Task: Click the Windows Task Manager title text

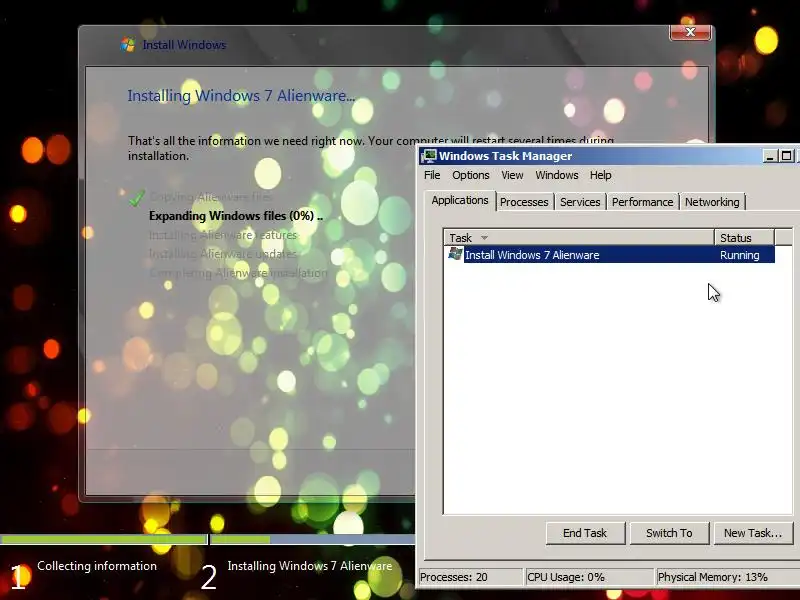Action: coord(506,156)
